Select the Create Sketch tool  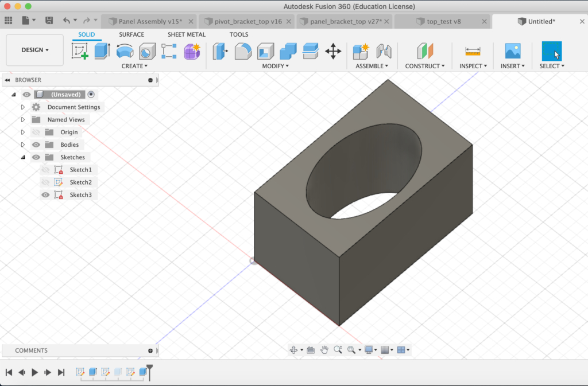pos(80,52)
